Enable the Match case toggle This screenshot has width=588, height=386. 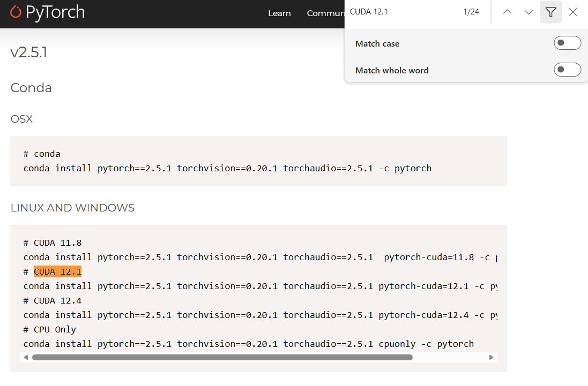pyautogui.click(x=568, y=43)
